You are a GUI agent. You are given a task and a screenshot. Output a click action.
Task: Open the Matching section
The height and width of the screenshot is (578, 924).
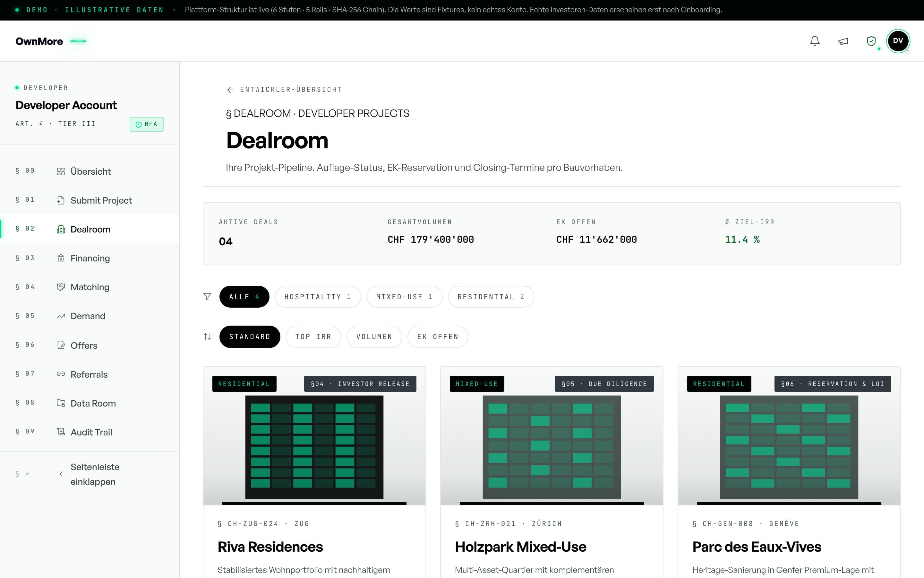(89, 287)
